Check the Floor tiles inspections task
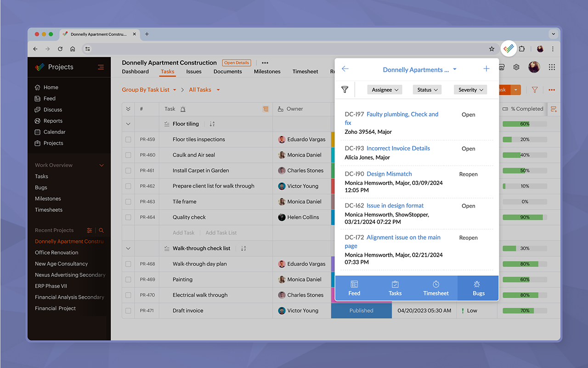This screenshot has height=368, width=588. [x=128, y=139]
